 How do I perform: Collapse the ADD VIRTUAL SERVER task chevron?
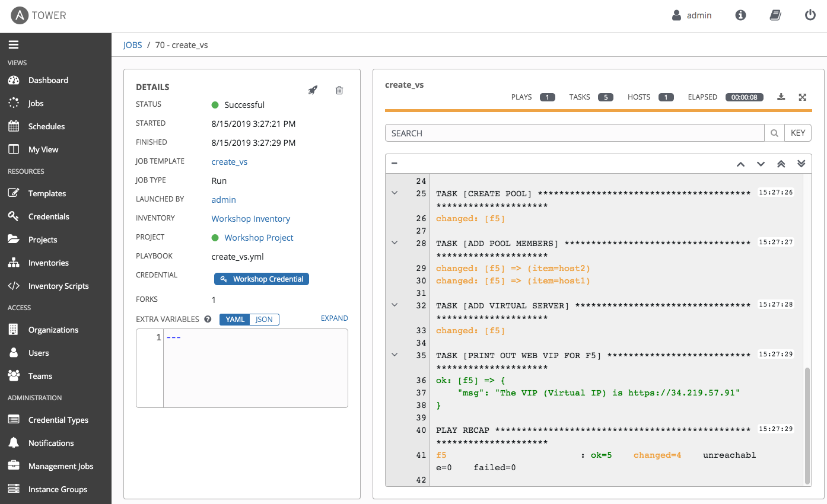[395, 305]
